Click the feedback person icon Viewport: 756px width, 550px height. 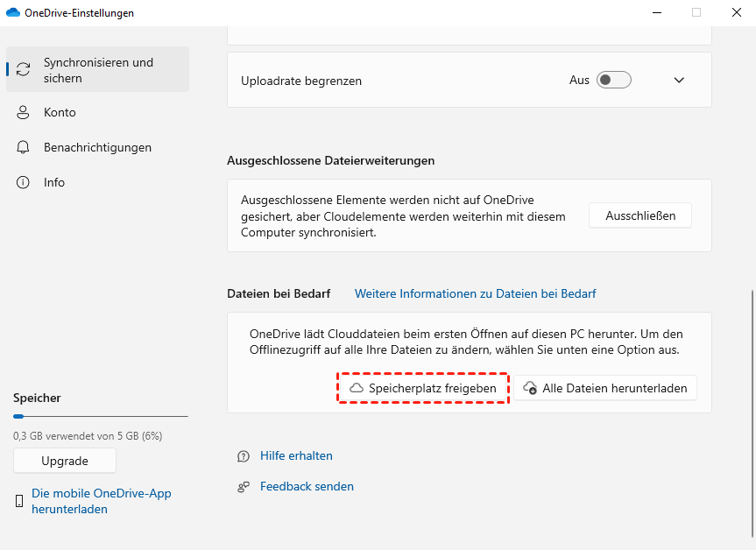pos(244,487)
